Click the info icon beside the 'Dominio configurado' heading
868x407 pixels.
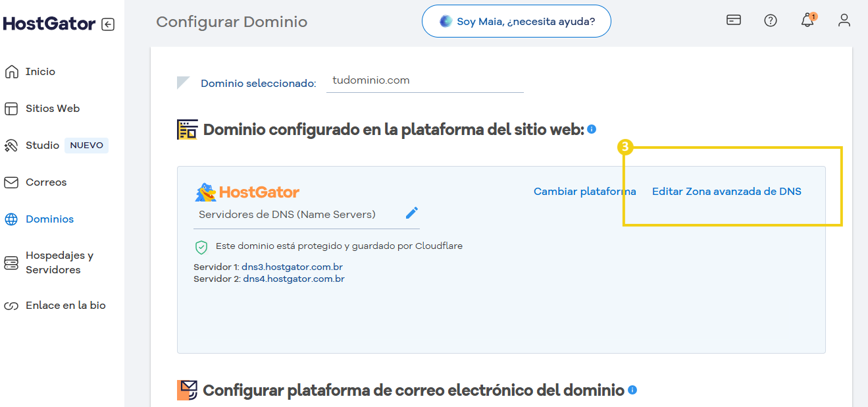[x=592, y=129]
